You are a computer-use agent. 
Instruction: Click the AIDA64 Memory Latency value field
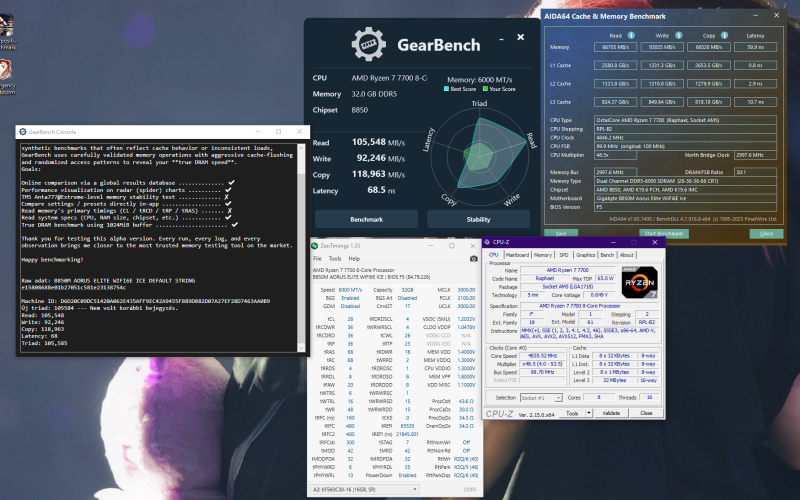click(755, 47)
